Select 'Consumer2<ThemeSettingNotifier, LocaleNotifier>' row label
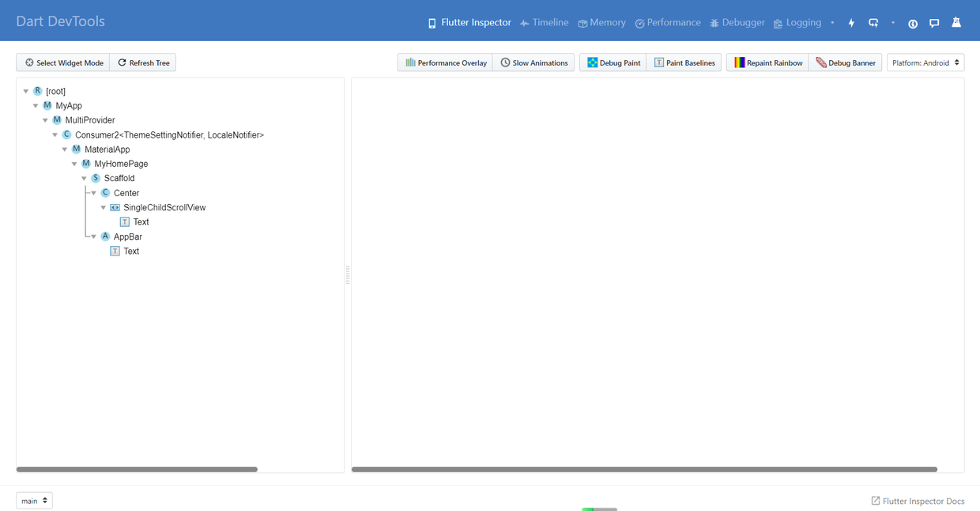 point(170,135)
